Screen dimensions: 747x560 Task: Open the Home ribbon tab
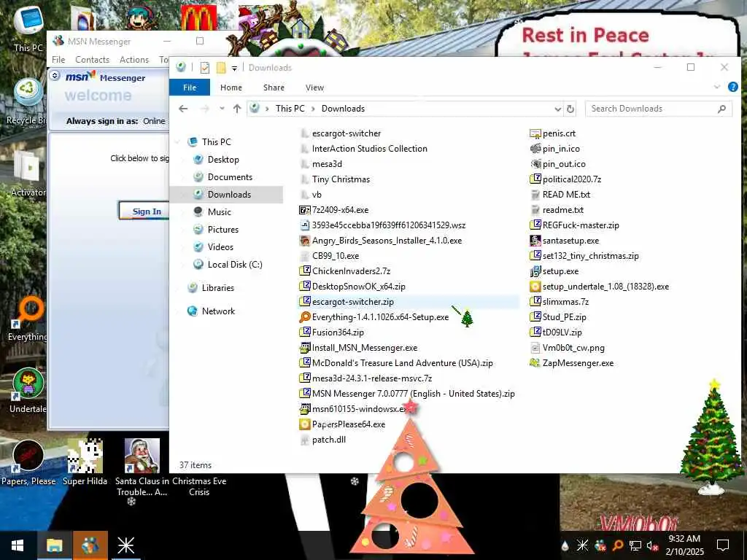pyautogui.click(x=231, y=87)
